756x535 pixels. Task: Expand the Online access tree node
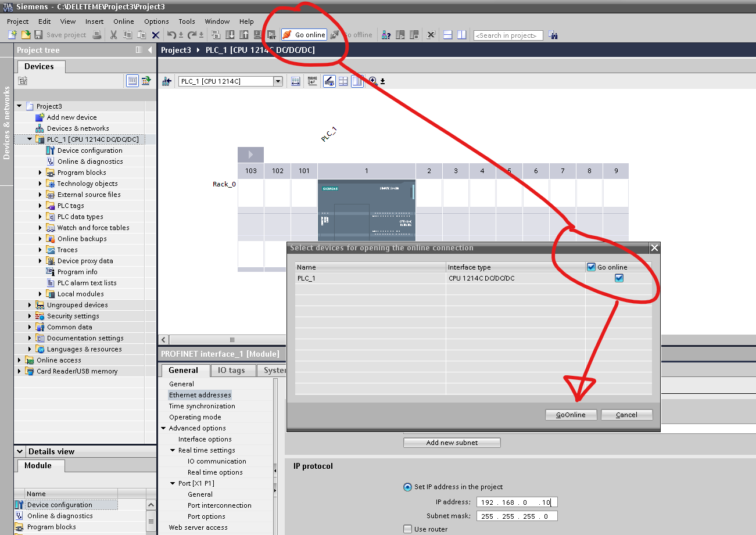click(19, 360)
